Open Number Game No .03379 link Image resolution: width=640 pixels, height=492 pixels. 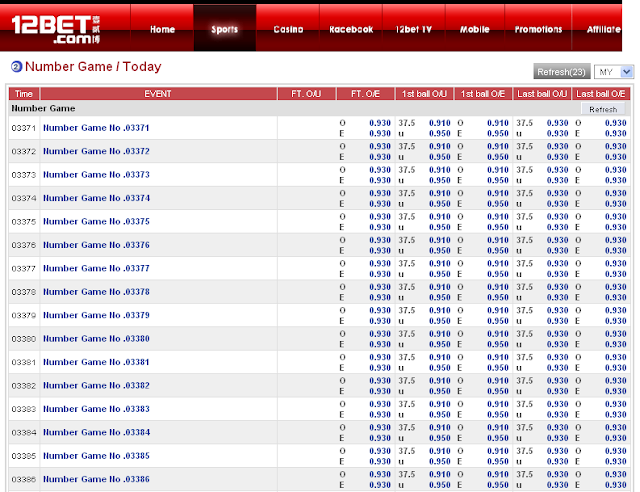(x=96, y=315)
